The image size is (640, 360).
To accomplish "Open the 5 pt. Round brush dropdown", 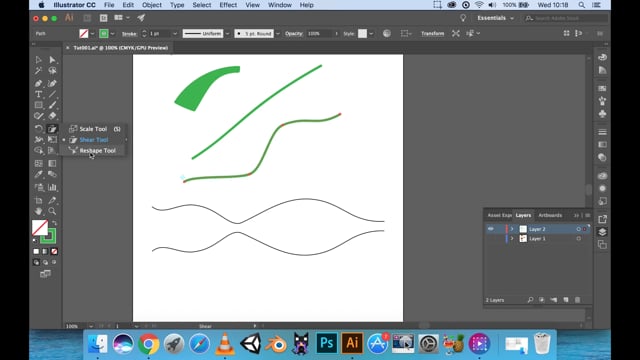I will pos(278,34).
